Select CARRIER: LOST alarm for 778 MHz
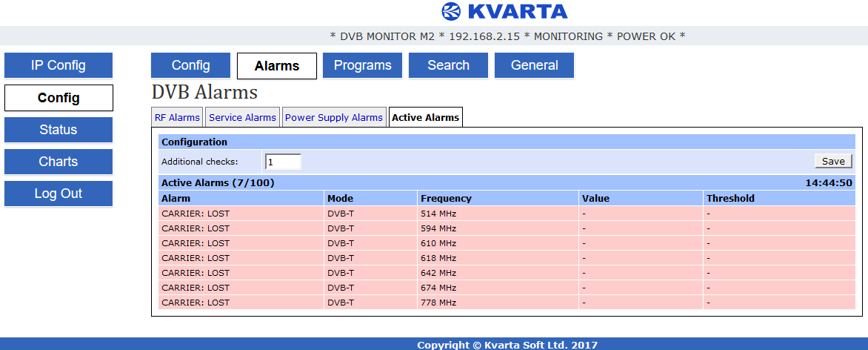 (241, 303)
